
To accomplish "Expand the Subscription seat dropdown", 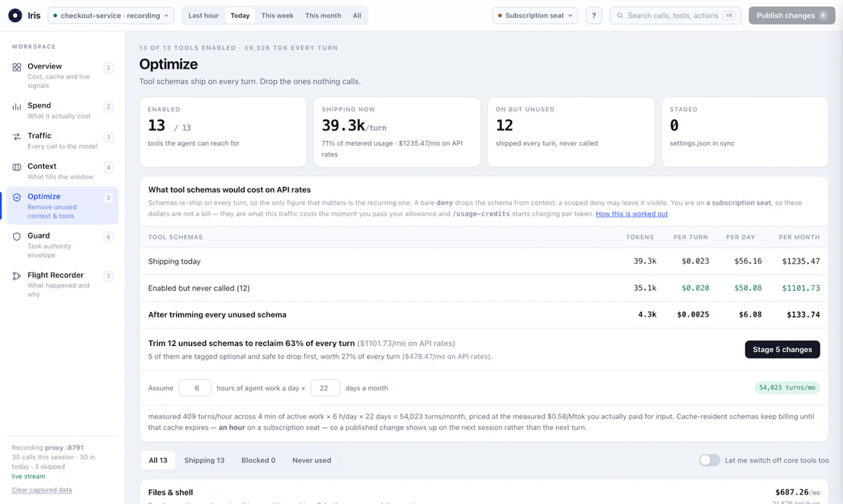I will tap(535, 16).
